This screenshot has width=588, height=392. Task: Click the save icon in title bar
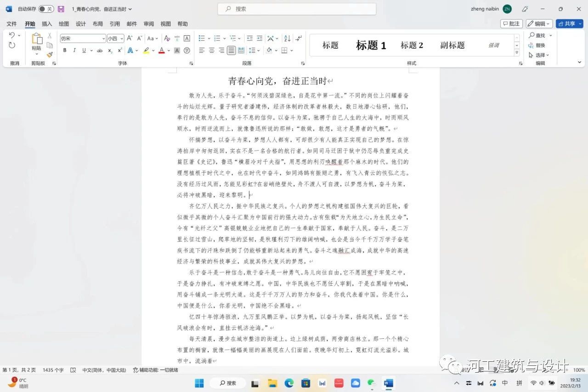click(x=61, y=9)
